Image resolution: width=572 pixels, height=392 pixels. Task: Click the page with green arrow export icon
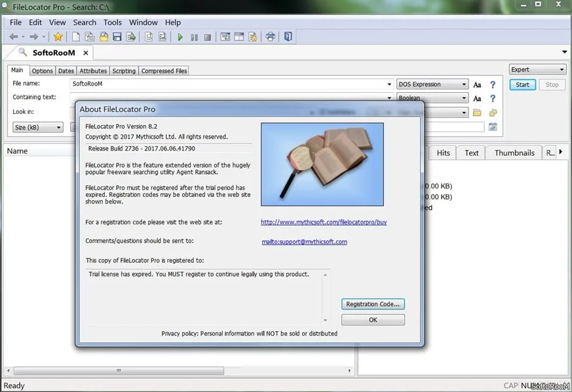131,37
